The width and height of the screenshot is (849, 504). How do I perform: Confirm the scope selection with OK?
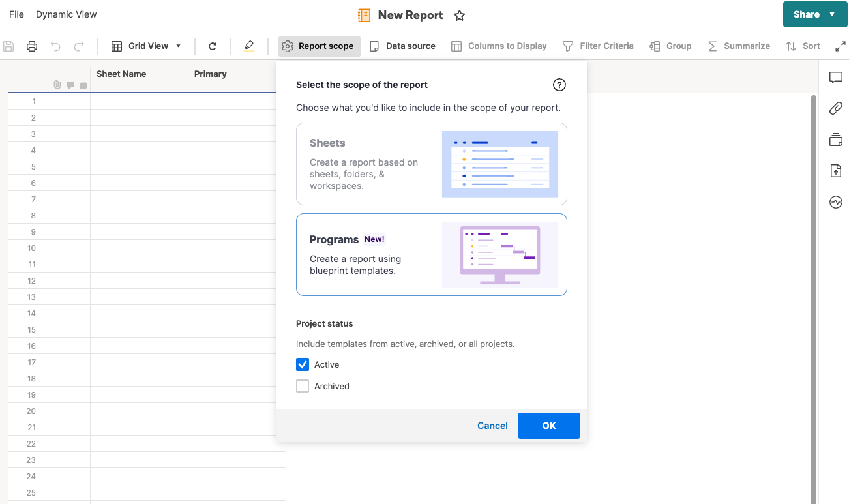tap(548, 425)
